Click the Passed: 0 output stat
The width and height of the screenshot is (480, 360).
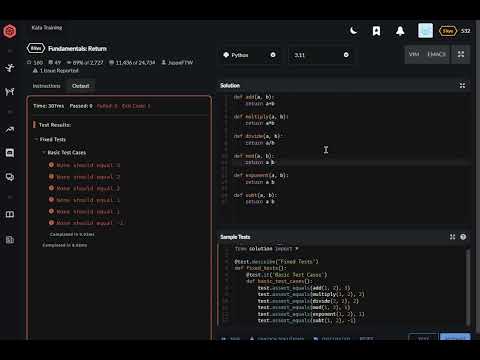[x=81, y=106]
